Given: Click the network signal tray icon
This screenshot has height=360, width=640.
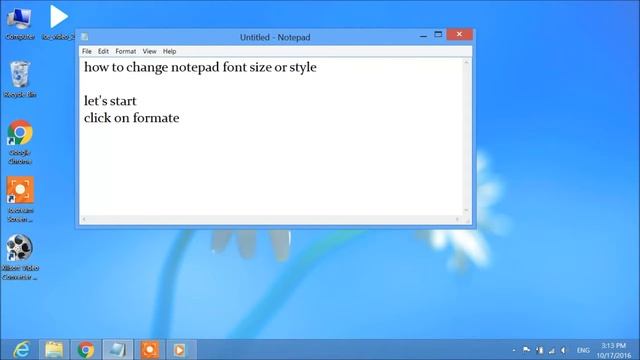Looking at the screenshot, I should pyautogui.click(x=551, y=350).
